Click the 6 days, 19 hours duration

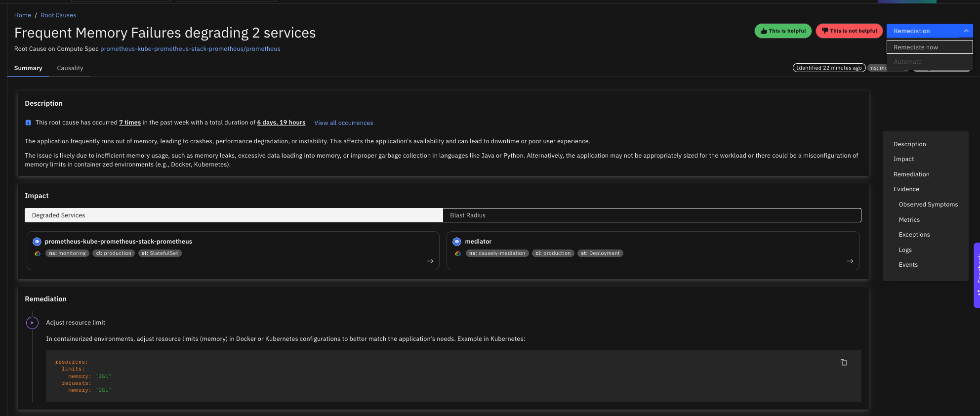281,123
